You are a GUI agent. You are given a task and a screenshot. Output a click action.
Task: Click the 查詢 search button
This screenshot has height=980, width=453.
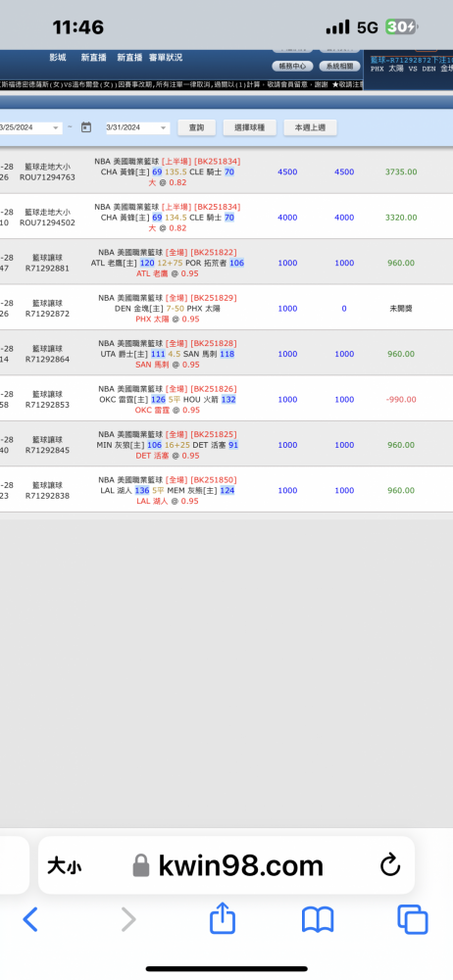coord(196,127)
